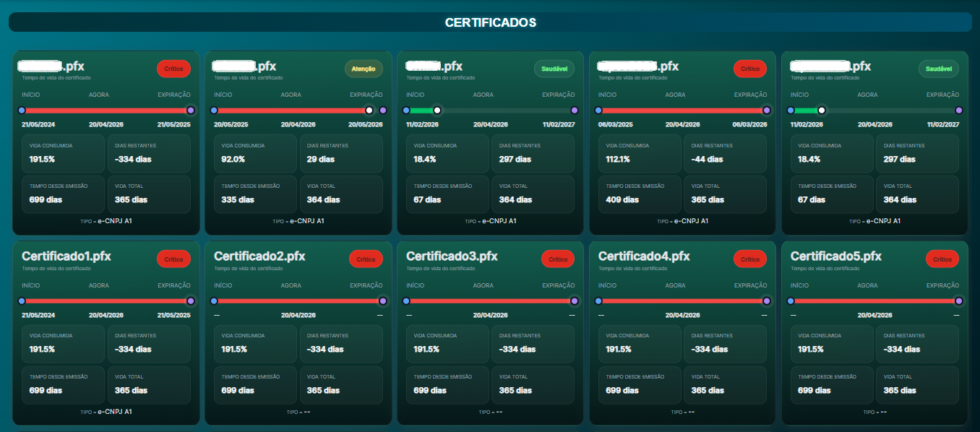980x432 pixels.
Task: Click the 409 dias since emission value
Action: tap(622, 199)
